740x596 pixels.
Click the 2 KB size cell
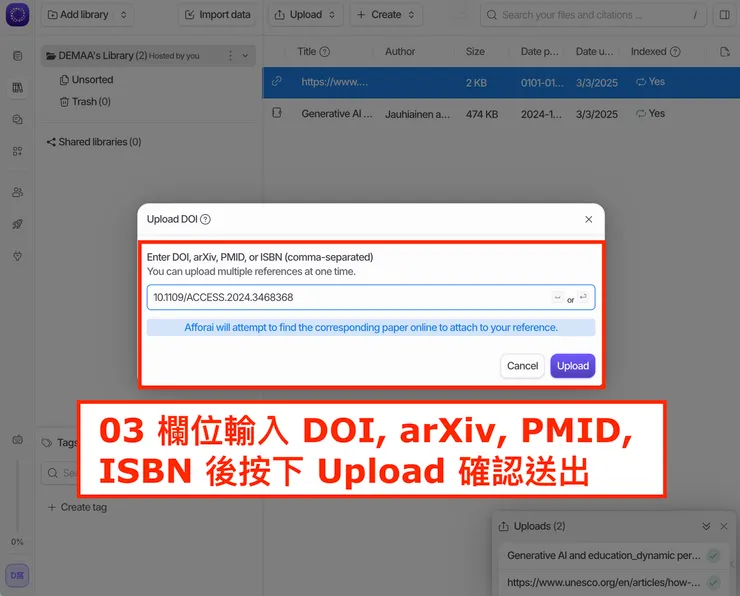(476, 83)
